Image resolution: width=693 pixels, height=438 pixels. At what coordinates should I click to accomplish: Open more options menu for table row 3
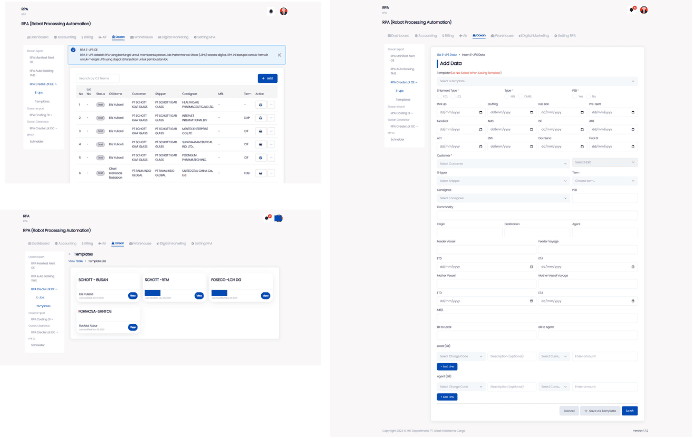coord(271,131)
